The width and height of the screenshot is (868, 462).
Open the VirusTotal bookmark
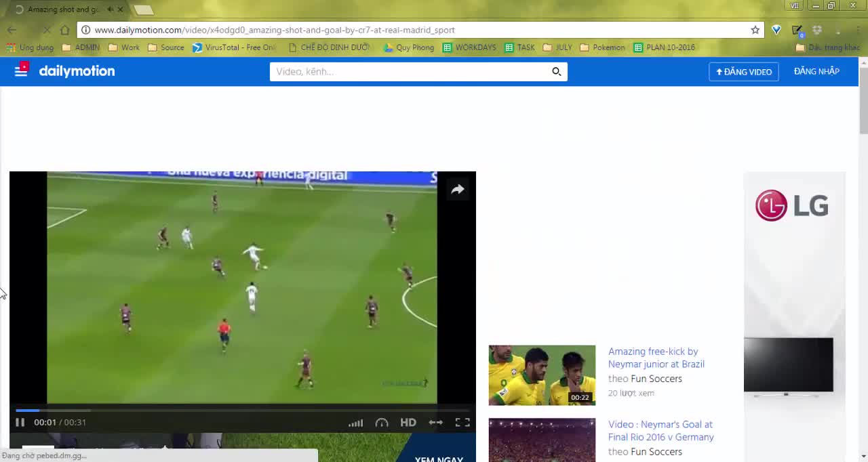click(x=234, y=47)
